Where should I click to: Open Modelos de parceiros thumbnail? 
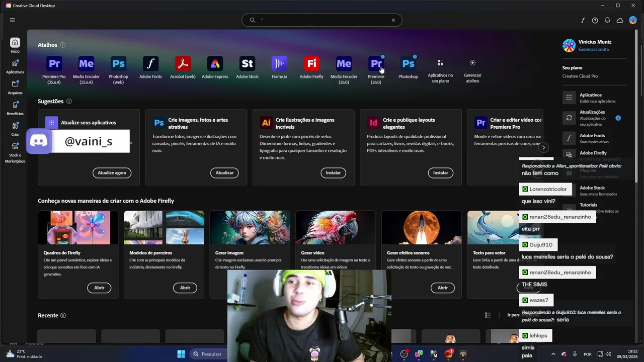(164, 227)
